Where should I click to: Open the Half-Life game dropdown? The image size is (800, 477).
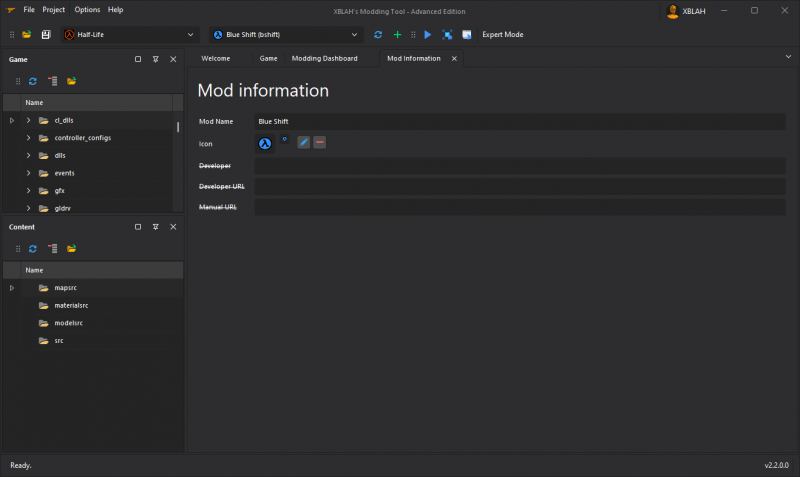point(130,35)
